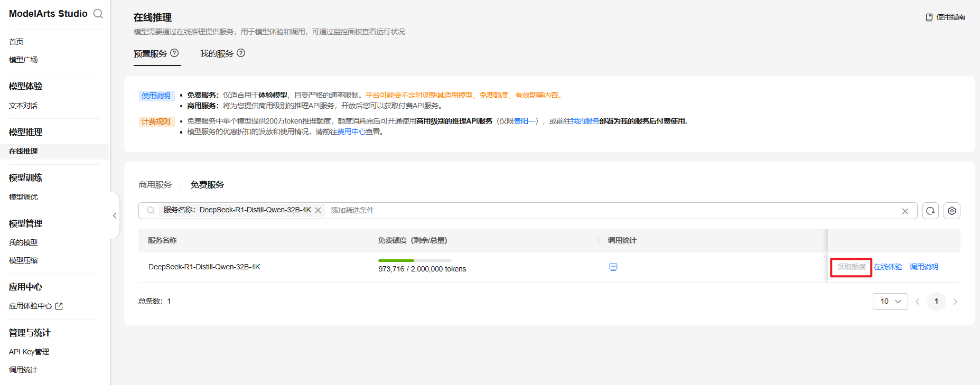Open 模型调优 in the sidebar
The image size is (980, 385).
(23, 197)
